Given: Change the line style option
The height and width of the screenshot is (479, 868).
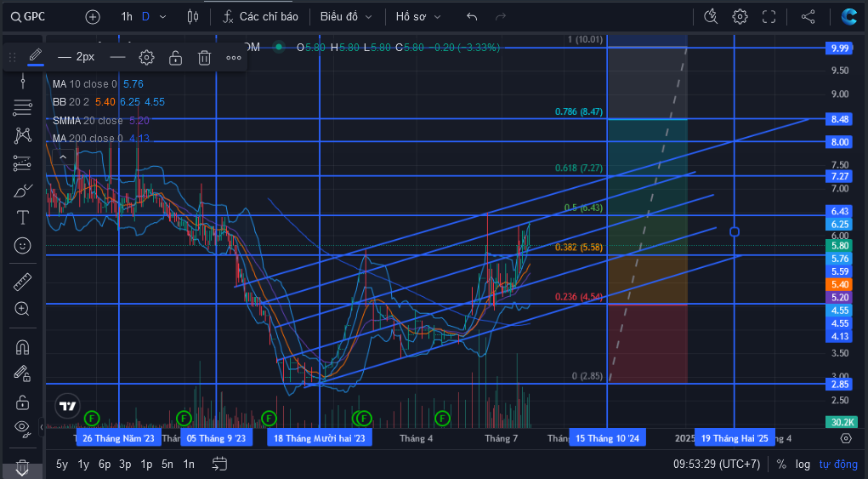Looking at the screenshot, I should [x=117, y=57].
